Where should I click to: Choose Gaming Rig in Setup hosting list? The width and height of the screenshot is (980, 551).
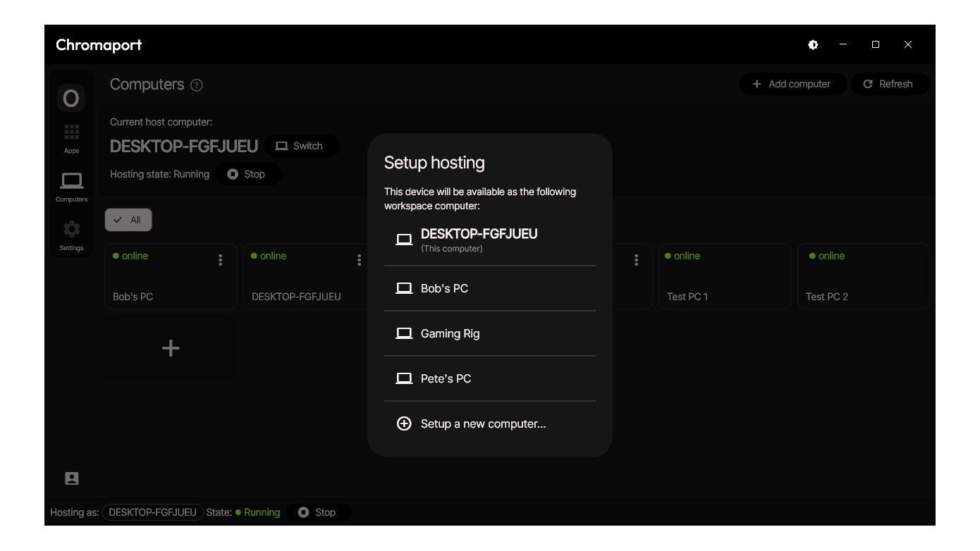point(489,333)
